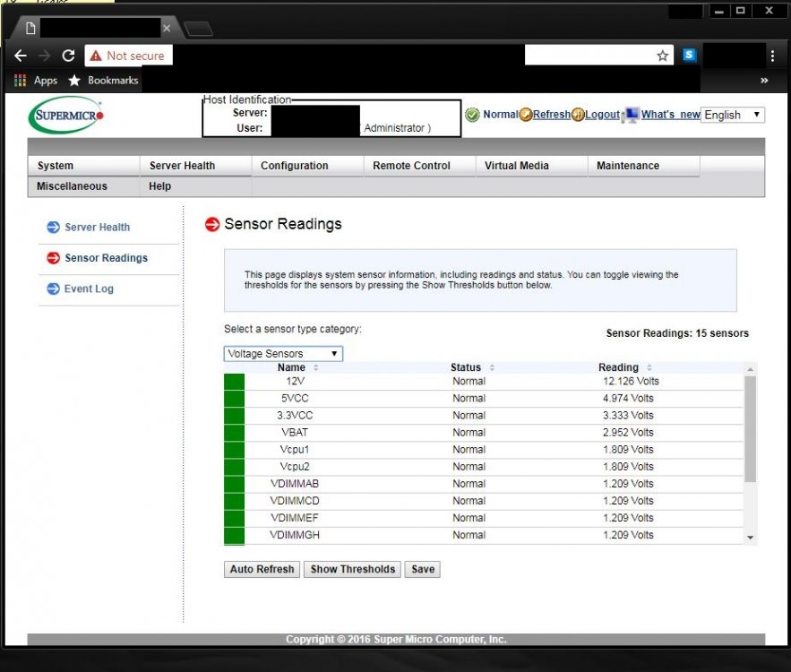Select the VDIMMCD sensor name
The image size is (791, 672).
(x=295, y=501)
